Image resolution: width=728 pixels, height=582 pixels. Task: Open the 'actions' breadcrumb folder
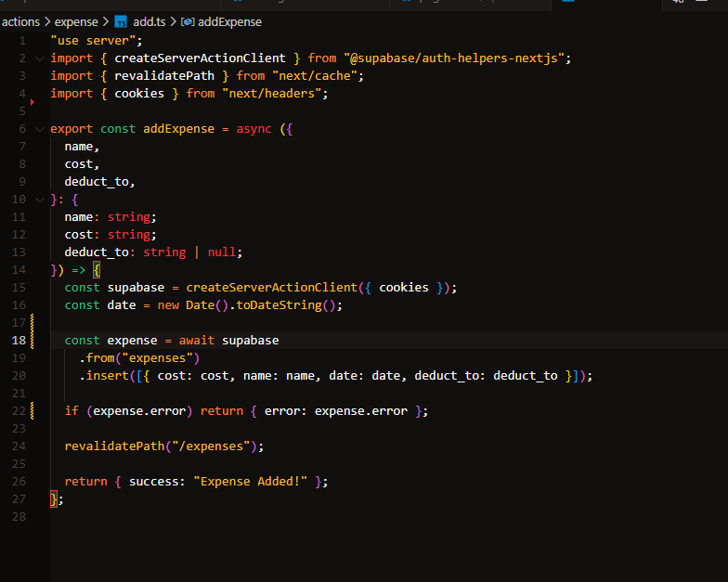pos(20,22)
